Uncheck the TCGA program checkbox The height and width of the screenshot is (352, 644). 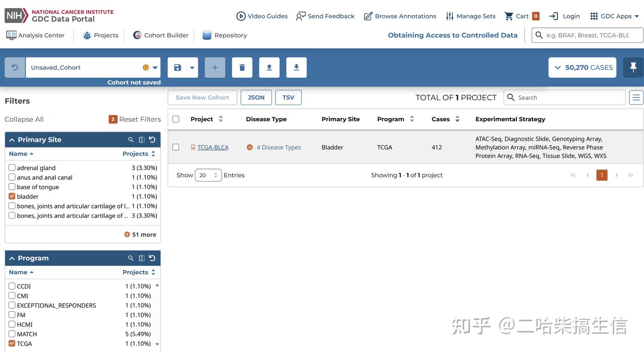coord(12,344)
